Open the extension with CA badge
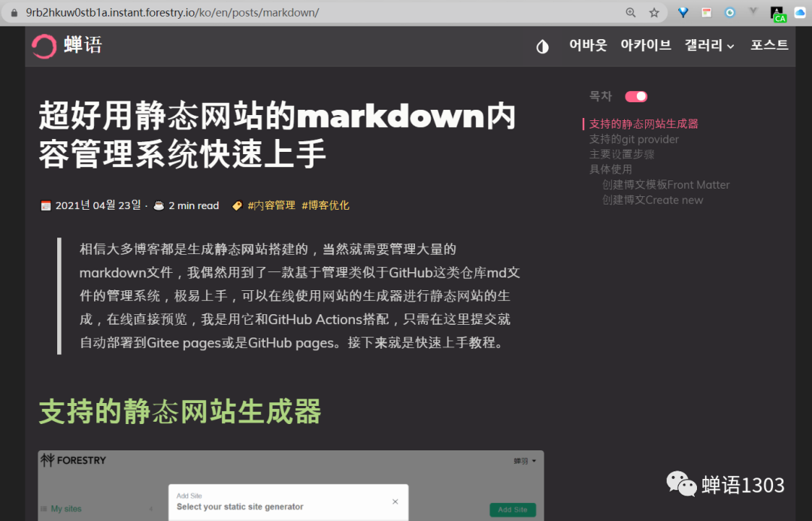 tap(778, 14)
